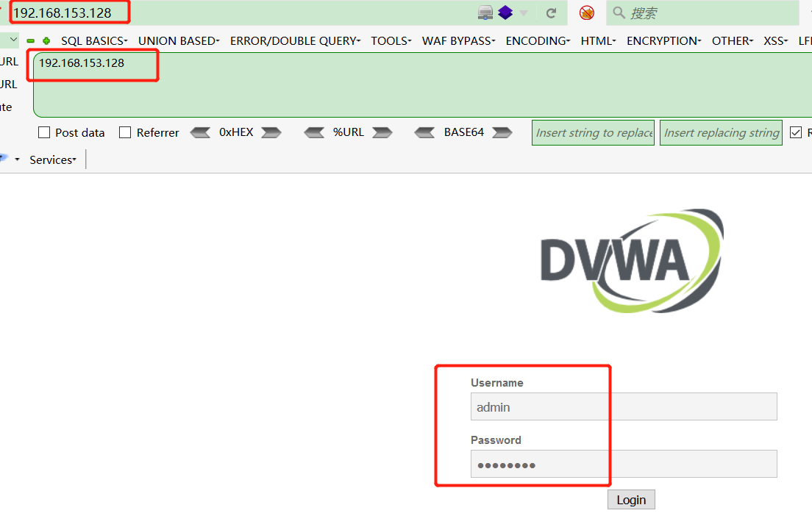Open the ERROR/DOUBLE QUERY menu
This screenshot has width=812, height=527.
[x=295, y=41]
